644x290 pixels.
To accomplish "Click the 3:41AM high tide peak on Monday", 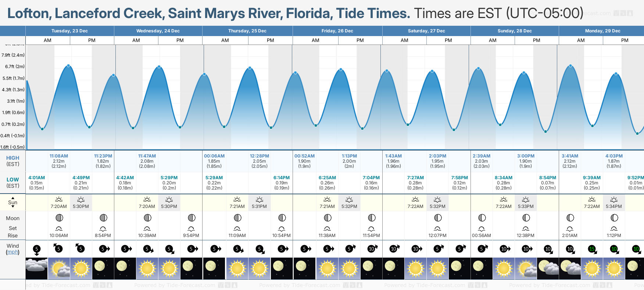I will click(570, 66).
